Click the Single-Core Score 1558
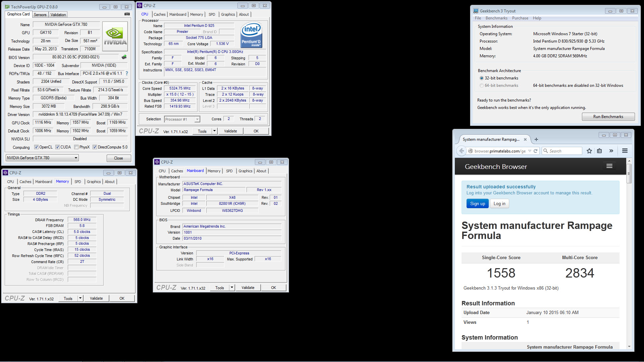This screenshot has width=644, height=362. point(501,273)
